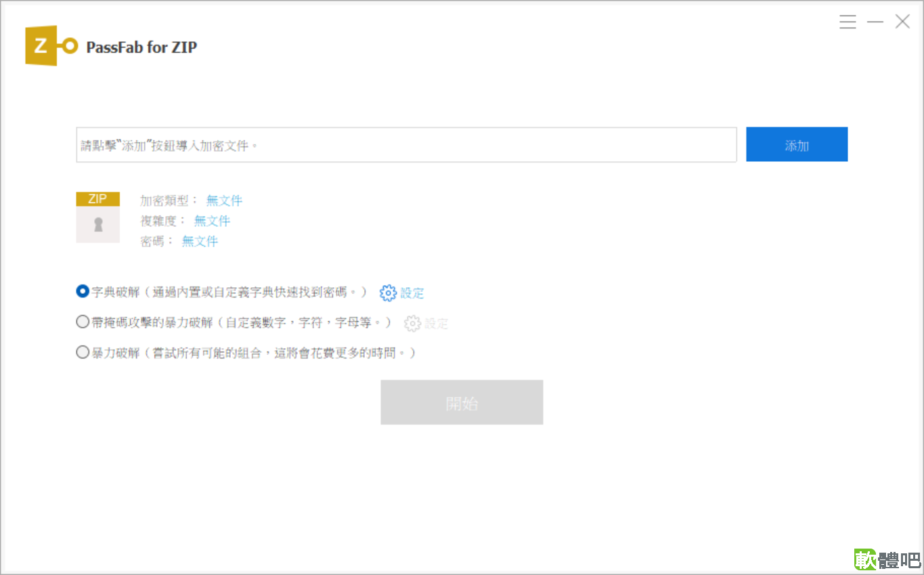Click the mask attack settings gear icon
Screen dimensions: 924x575
coord(412,324)
